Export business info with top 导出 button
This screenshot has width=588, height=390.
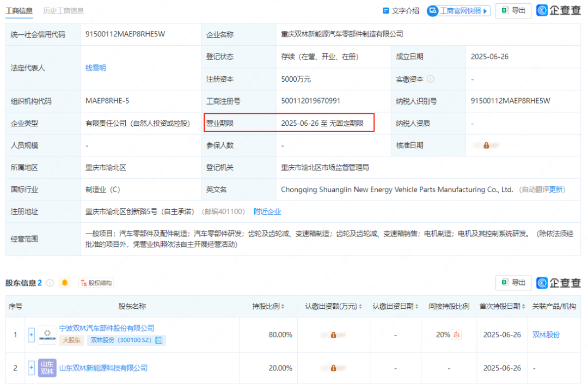[x=513, y=10]
